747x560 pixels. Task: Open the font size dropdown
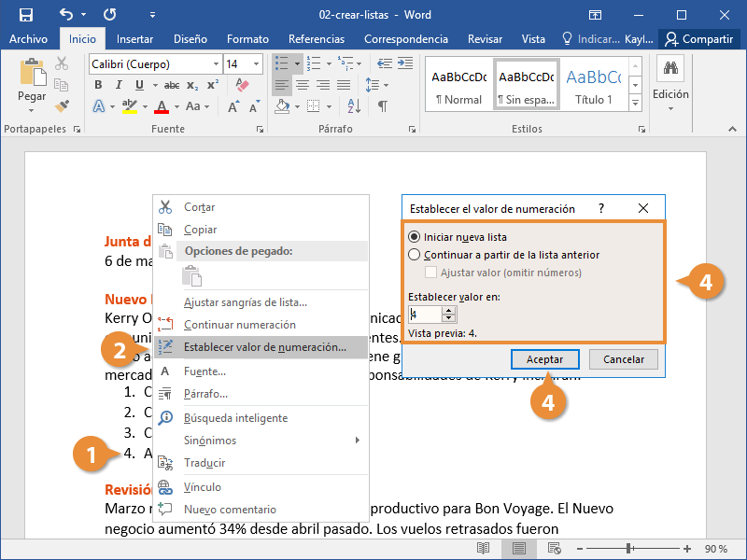pyautogui.click(x=256, y=63)
